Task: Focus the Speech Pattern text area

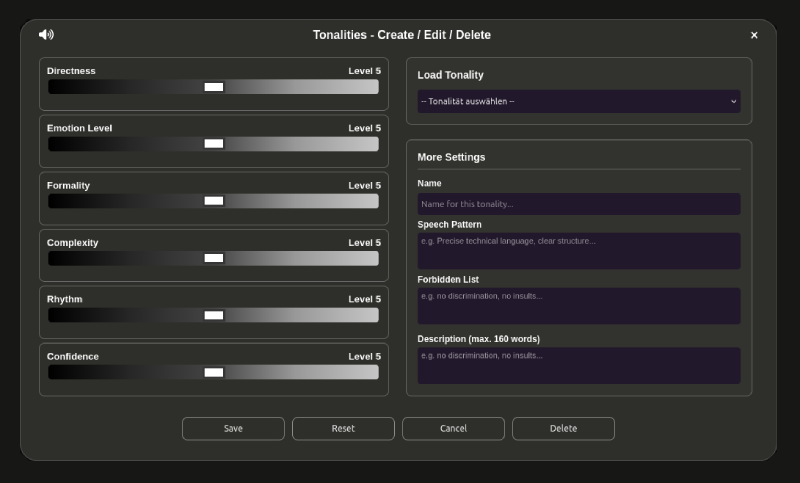Action: pyautogui.click(x=578, y=251)
